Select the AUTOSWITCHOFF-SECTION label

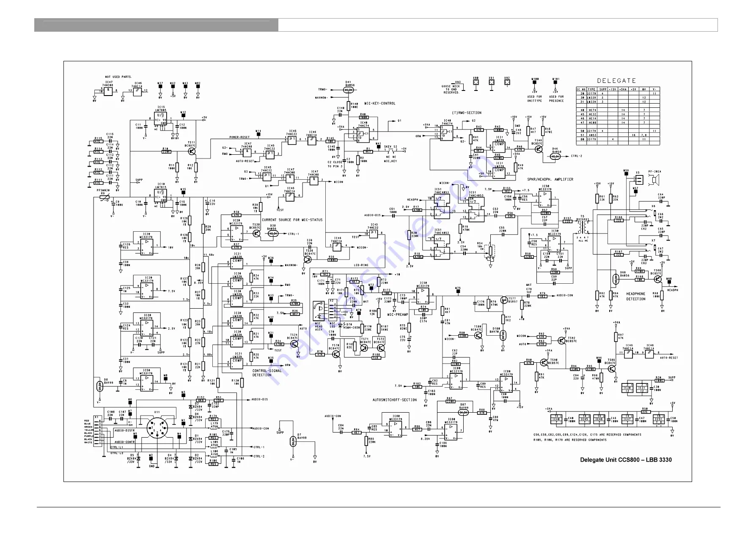click(395, 400)
